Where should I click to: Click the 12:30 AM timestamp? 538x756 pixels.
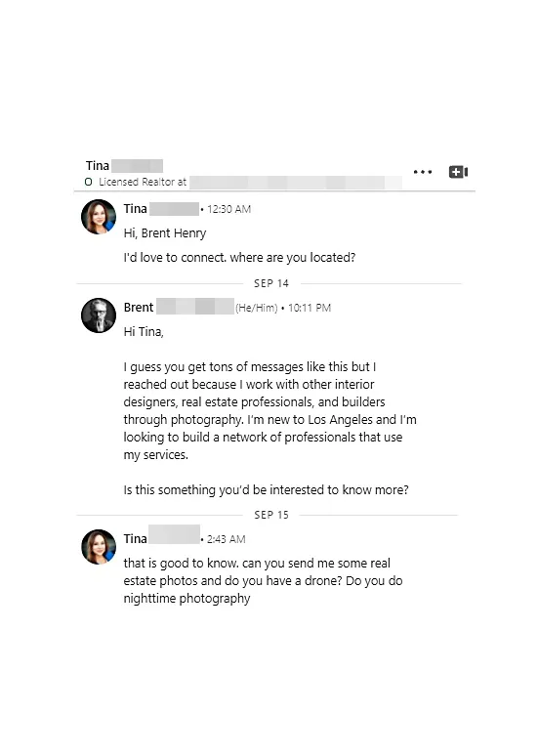click(229, 209)
